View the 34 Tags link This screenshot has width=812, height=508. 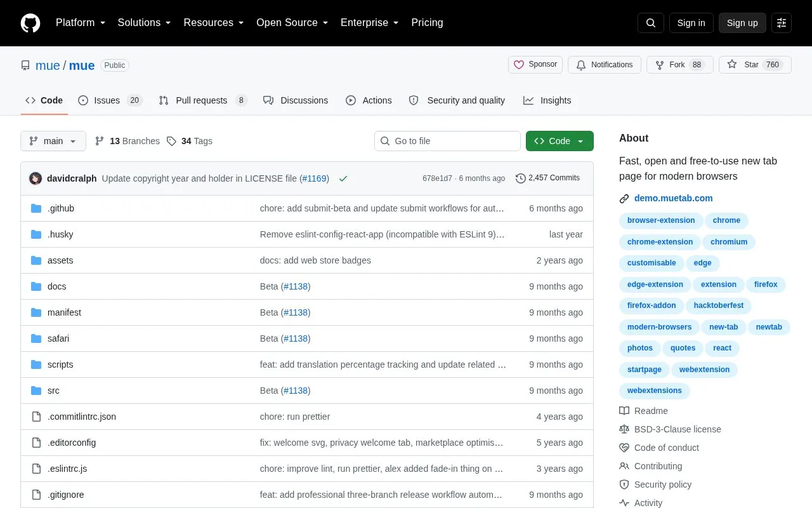point(190,141)
